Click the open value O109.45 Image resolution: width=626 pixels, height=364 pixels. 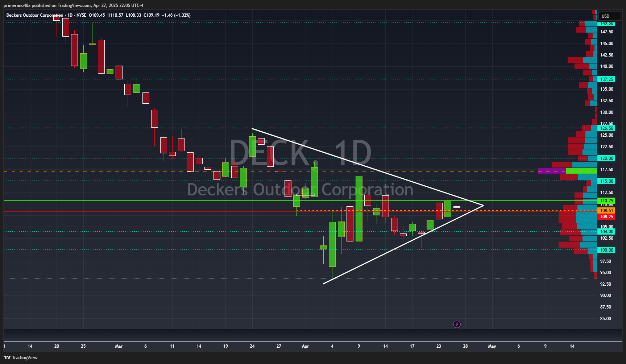[97, 15]
